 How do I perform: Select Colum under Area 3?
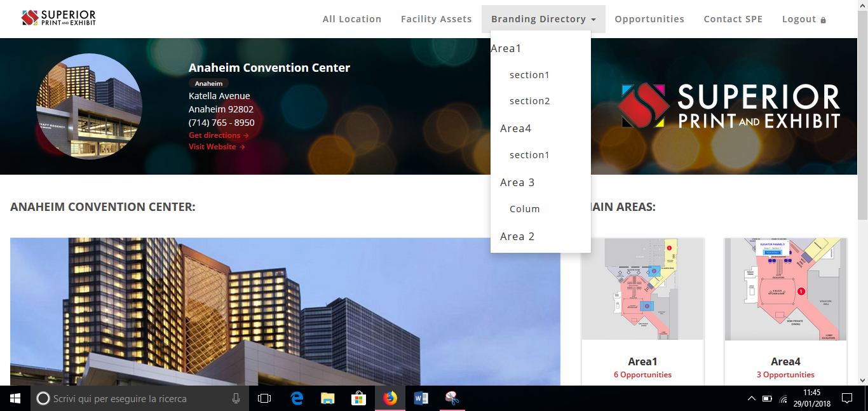[524, 209]
